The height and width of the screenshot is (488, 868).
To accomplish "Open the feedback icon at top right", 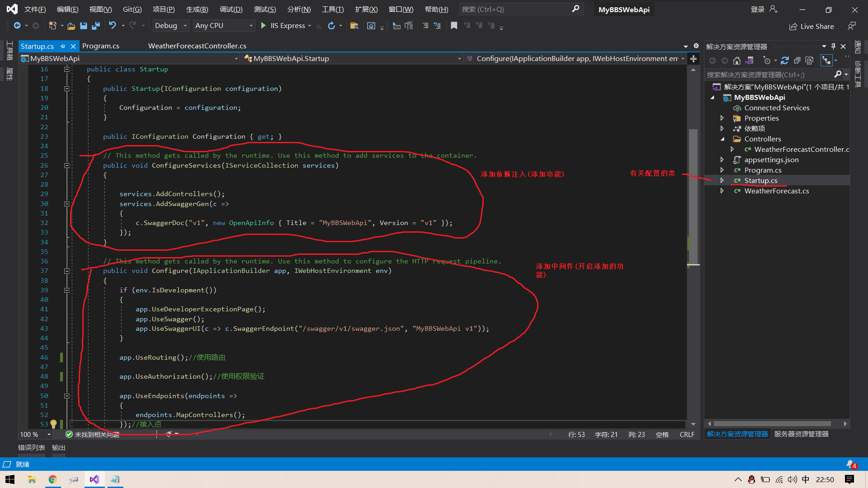I will point(852,26).
